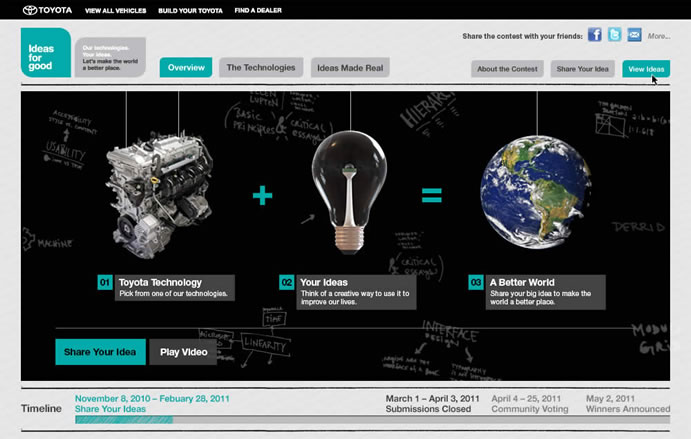The image size is (691, 439).
Task: Select April 4 – 25 Community Voting phase
Action: coord(530,404)
